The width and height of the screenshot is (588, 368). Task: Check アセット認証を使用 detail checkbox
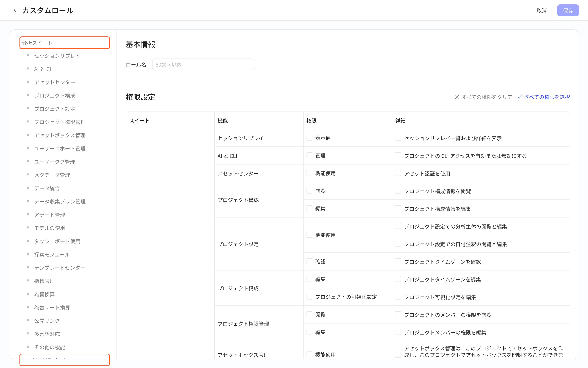pyautogui.click(x=398, y=173)
